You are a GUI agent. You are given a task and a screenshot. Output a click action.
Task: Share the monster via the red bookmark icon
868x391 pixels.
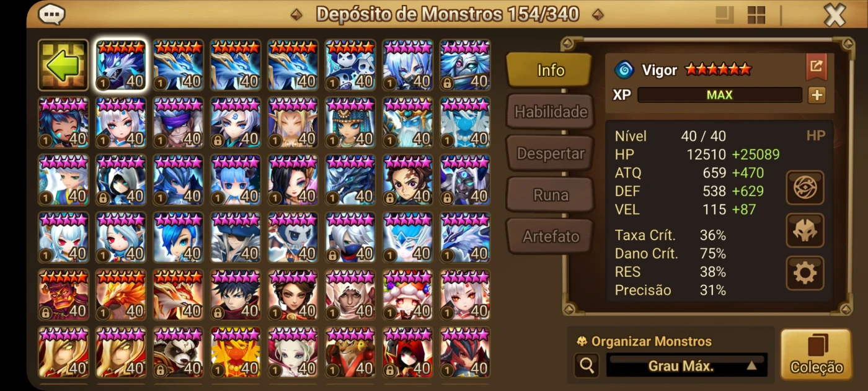(x=816, y=66)
